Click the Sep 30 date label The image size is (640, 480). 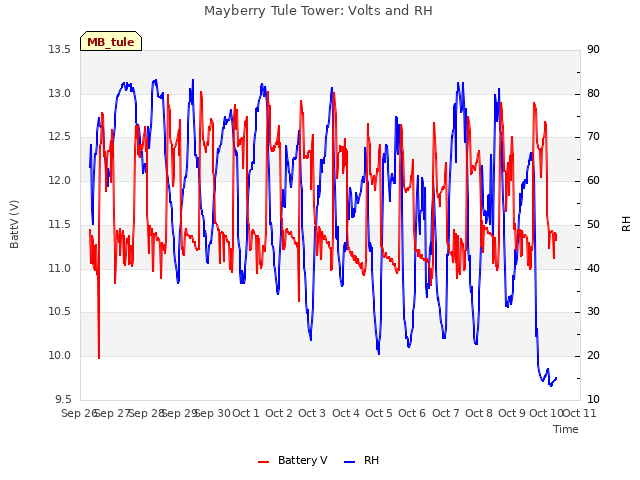tap(212, 413)
